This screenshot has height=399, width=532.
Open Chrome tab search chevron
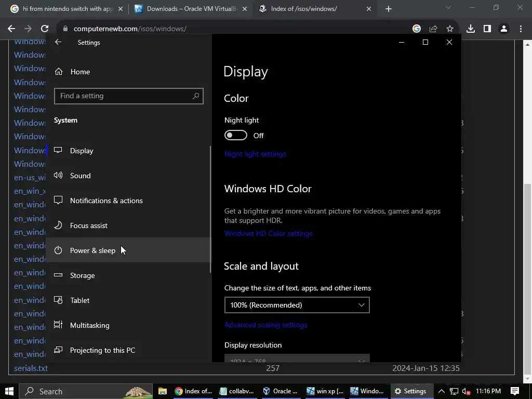tap(448, 7)
